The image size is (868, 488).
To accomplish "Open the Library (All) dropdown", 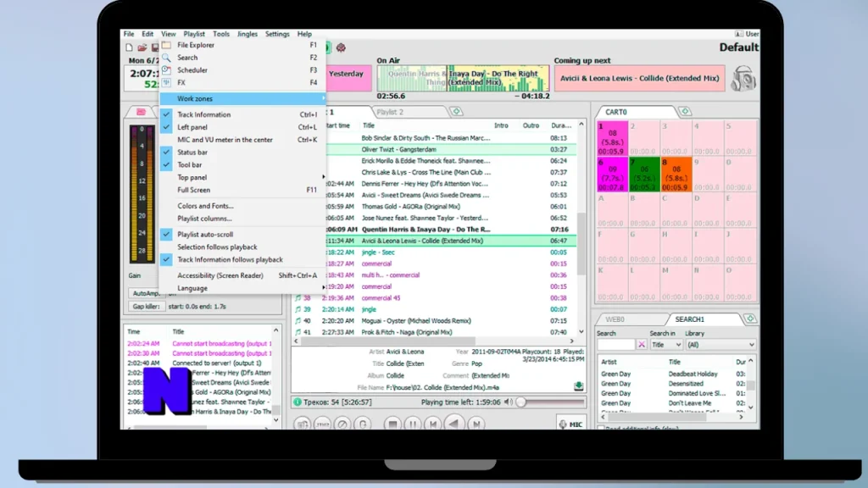I will [x=721, y=345].
